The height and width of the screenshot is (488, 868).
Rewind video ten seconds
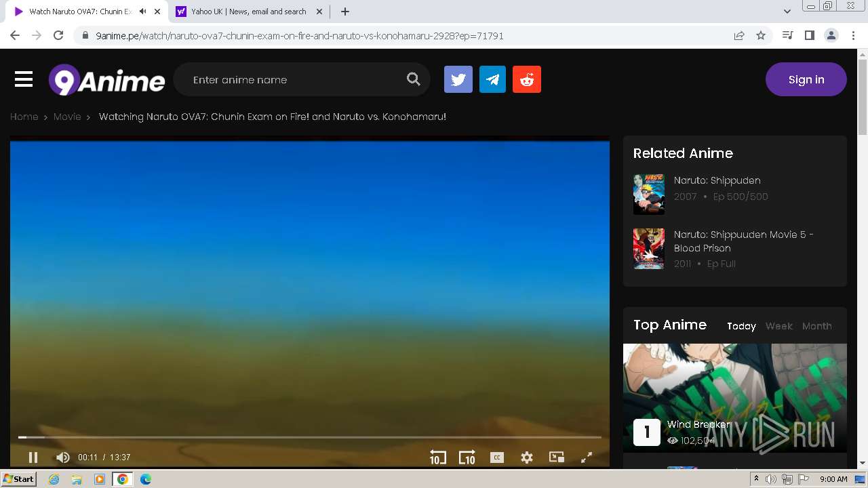point(438,457)
